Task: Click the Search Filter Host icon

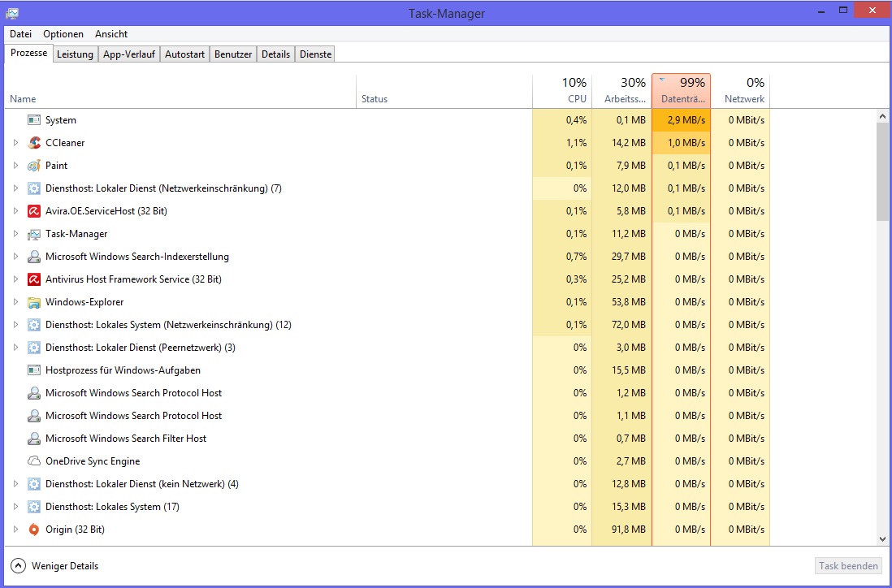Action: click(34, 439)
